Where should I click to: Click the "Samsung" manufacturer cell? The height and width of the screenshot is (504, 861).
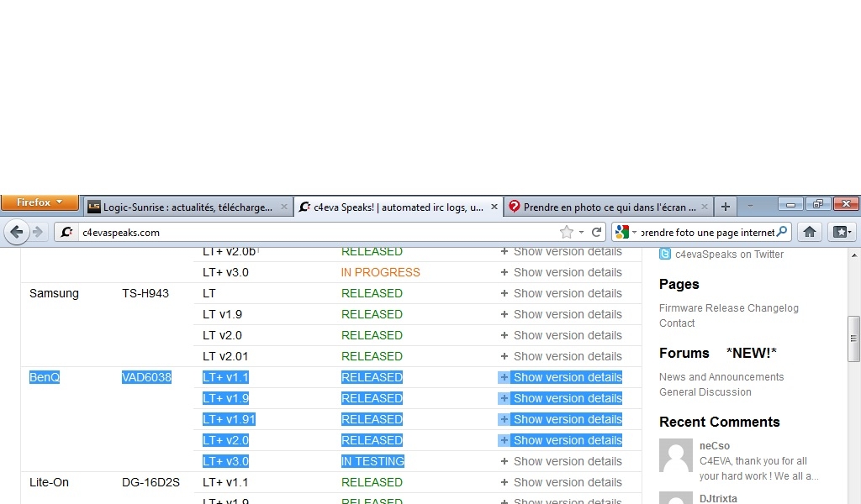(x=54, y=293)
